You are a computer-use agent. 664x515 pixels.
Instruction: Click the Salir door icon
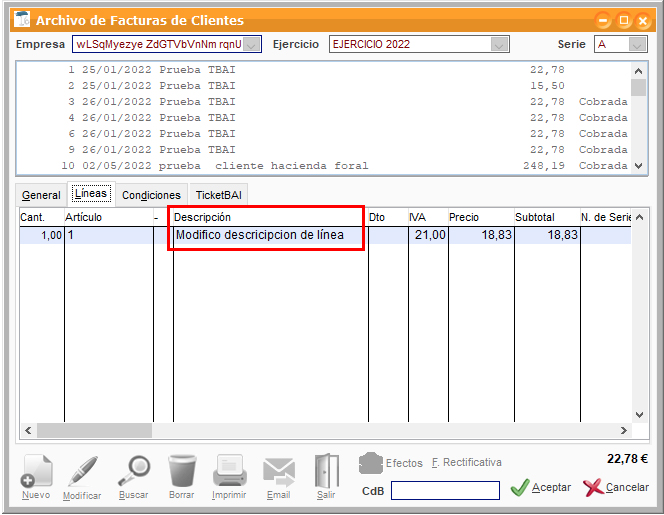326,471
